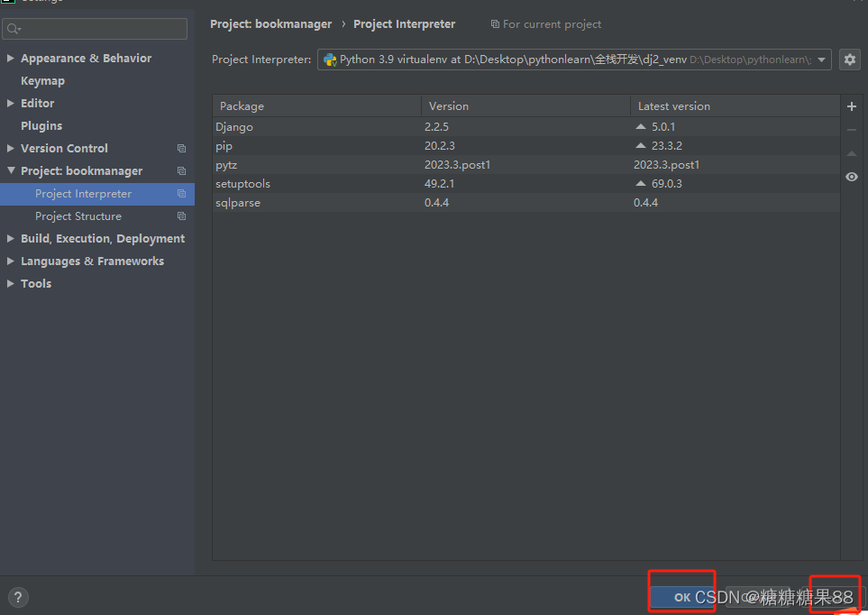Expand Build, Execution, Deployment section
868x615 pixels.
point(10,239)
